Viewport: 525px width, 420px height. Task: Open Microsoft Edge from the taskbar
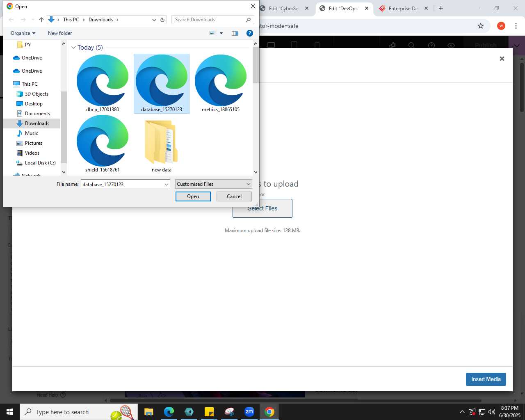click(169, 412)
